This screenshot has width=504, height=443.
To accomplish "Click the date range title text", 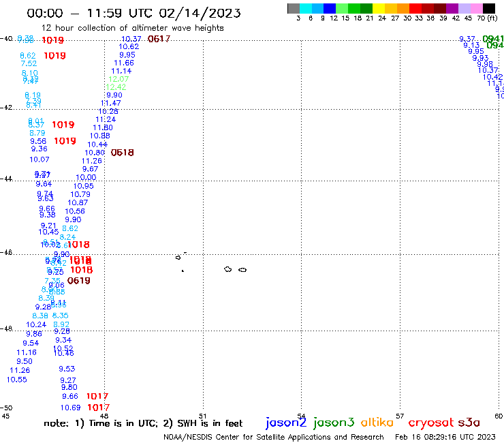I will point(133,14).
